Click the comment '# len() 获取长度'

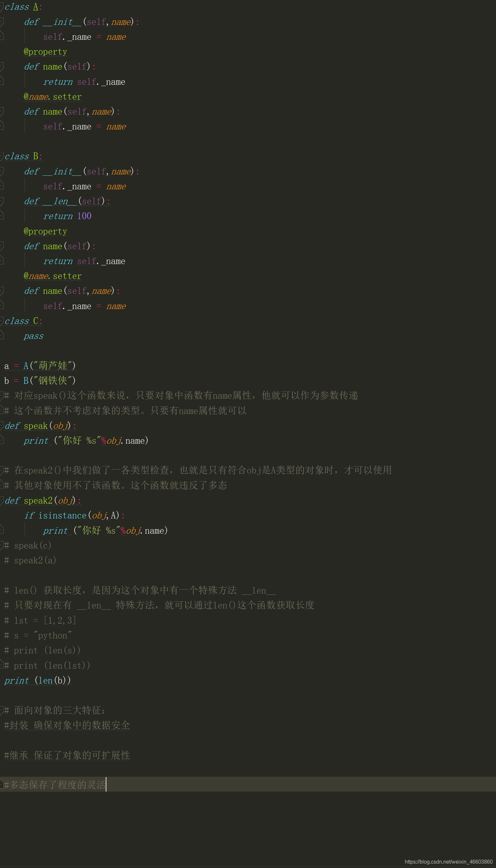[x=140, y=591]
